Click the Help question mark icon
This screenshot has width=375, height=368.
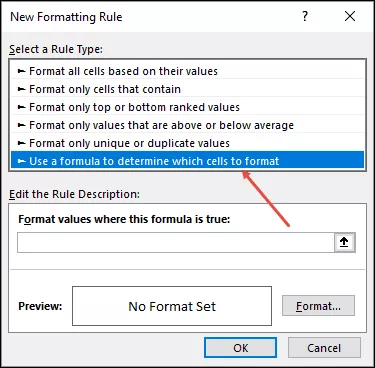[305, 16]
